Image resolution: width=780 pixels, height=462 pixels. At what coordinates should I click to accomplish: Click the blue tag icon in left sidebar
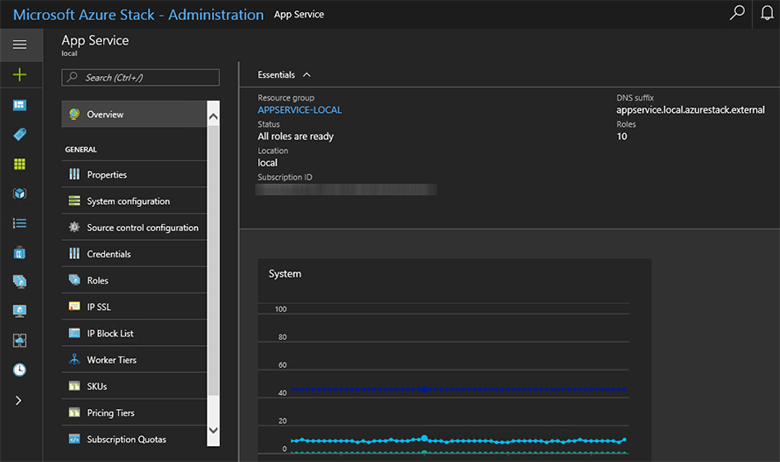click(x=20, y=134)
